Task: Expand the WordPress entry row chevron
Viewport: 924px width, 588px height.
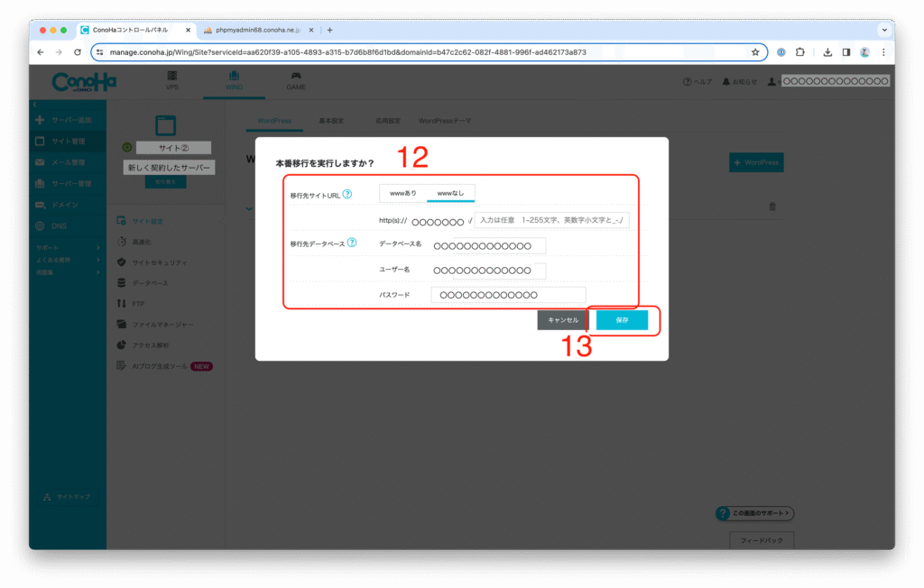Action: tap(249, 208)
